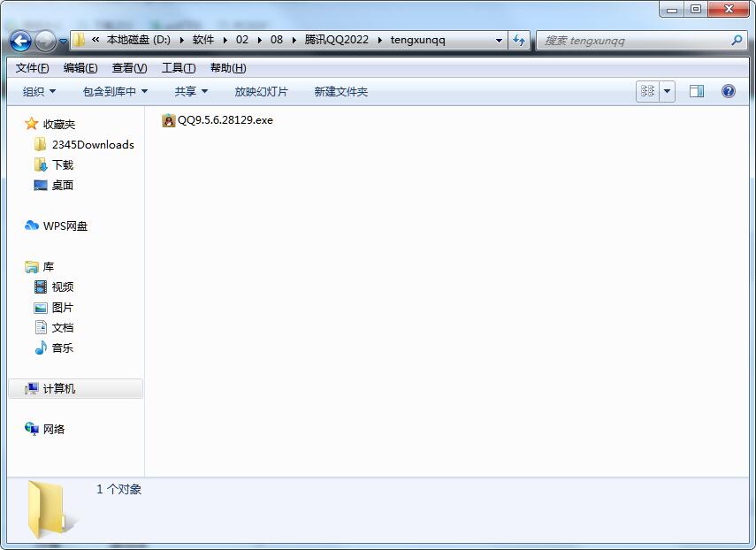
Task: Open 网络 in navigation pane
Action: click(x=54, y=429)
